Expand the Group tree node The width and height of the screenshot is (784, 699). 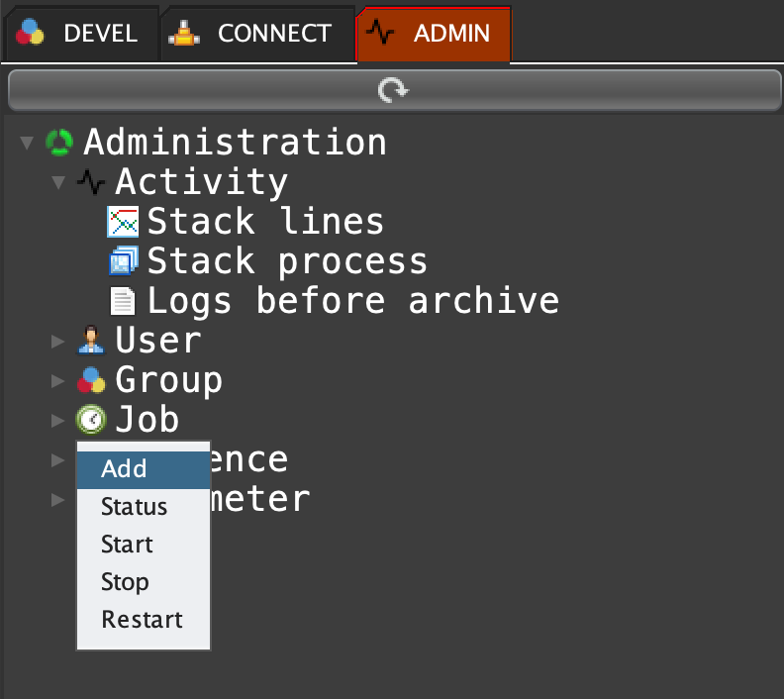click(x=58, y=381)
